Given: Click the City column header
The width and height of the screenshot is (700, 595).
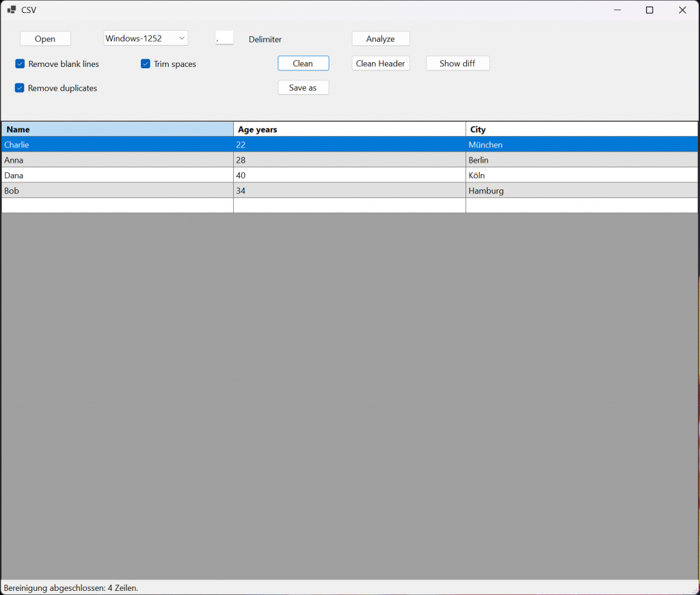Looking at the screenshot, I should (x=581, y=129).
